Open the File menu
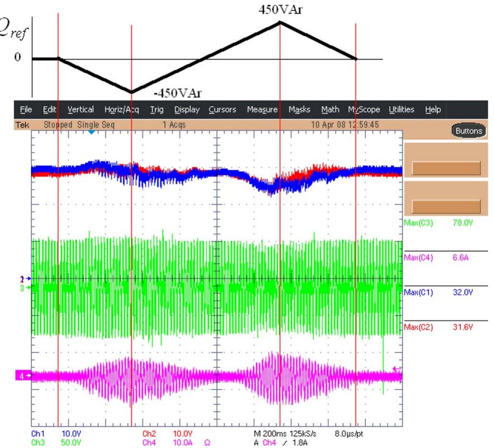The height and width of the screenshot is (448, 494). pos(19,110)
